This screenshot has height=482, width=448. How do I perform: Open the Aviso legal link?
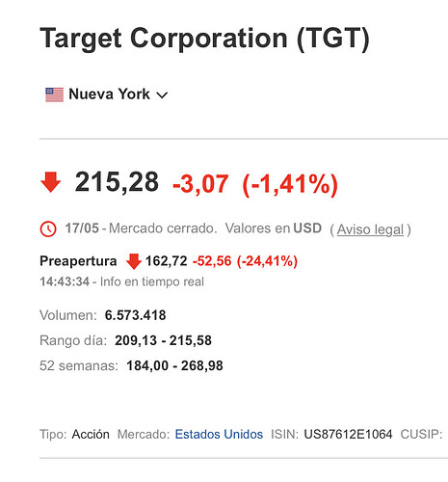point(370,229)
